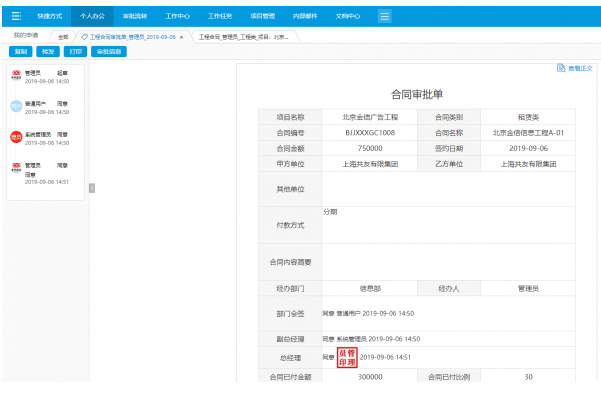Open the 内部邮件 menu
The width and height of the screenshot is (601, 397).
tap(305, 16)
